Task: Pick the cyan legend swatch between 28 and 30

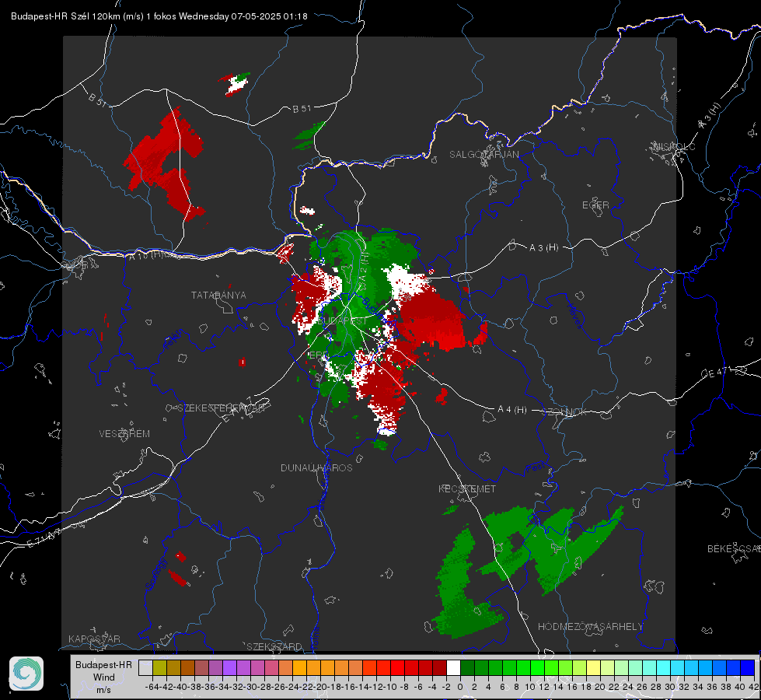Action: [x=664, y=667]
